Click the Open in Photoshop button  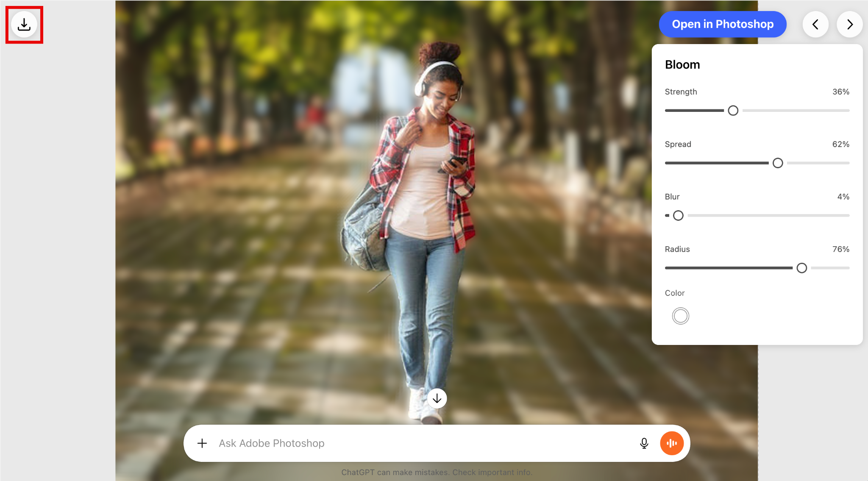(722, 24)
